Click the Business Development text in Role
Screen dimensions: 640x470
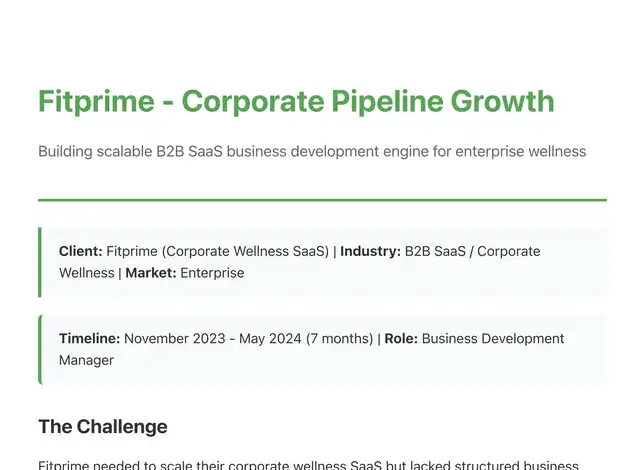493,339
